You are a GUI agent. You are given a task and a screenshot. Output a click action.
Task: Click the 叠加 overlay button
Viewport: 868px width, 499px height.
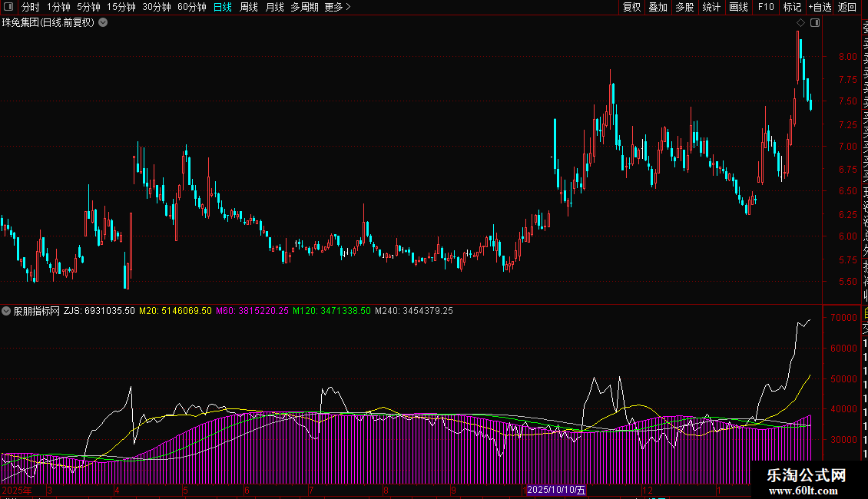point(658,7)
